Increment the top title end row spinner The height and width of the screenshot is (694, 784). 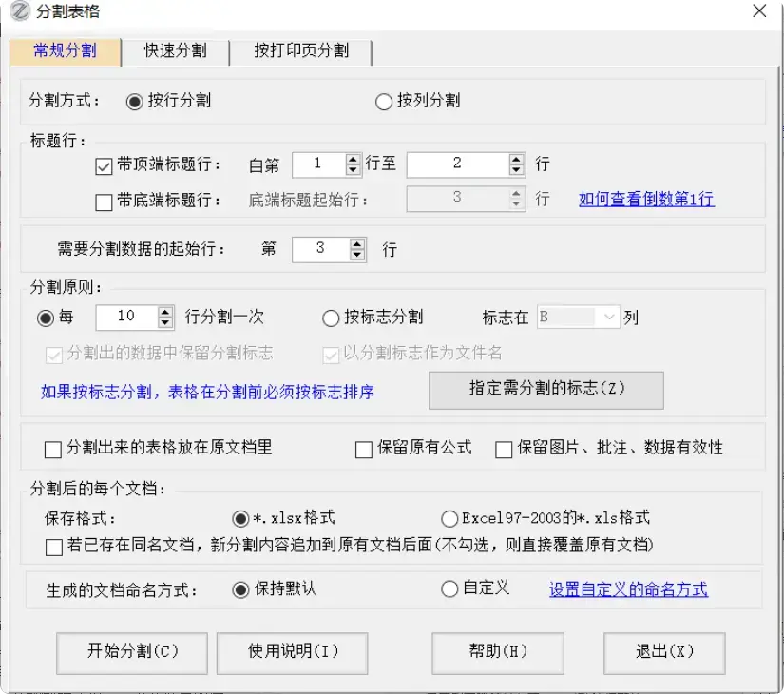[516, 159]
